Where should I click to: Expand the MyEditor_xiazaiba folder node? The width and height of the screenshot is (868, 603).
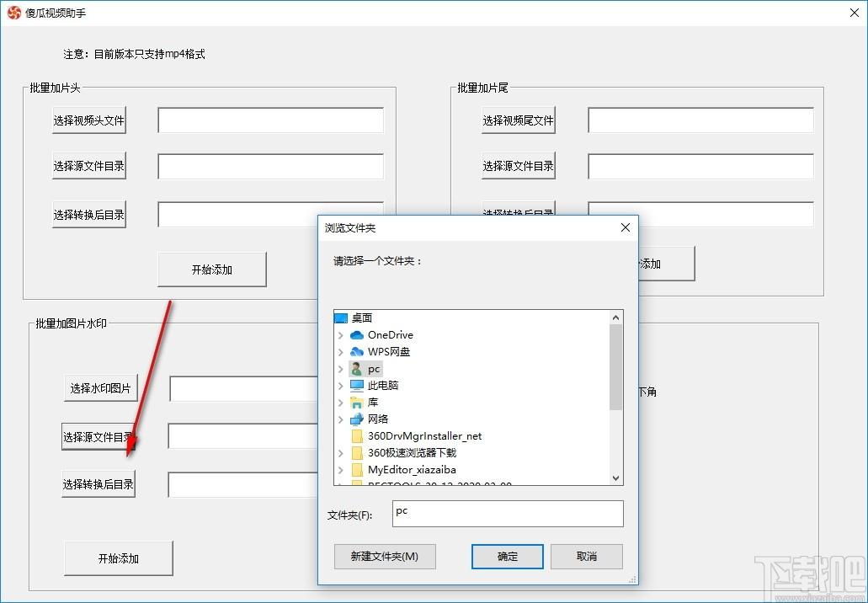point(340,470)
